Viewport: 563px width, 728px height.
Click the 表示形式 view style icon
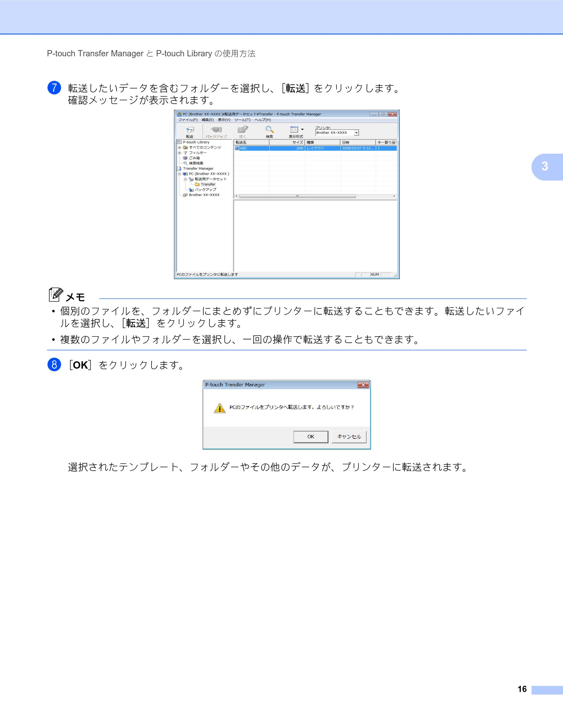pos(294,130)
